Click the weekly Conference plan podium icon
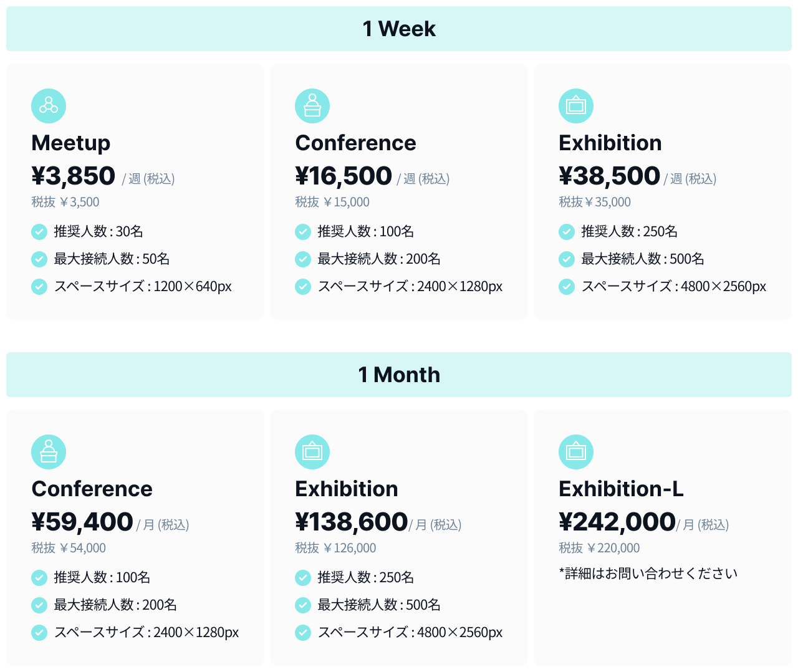This screenshot has width=798, height=672. [312, 106]
